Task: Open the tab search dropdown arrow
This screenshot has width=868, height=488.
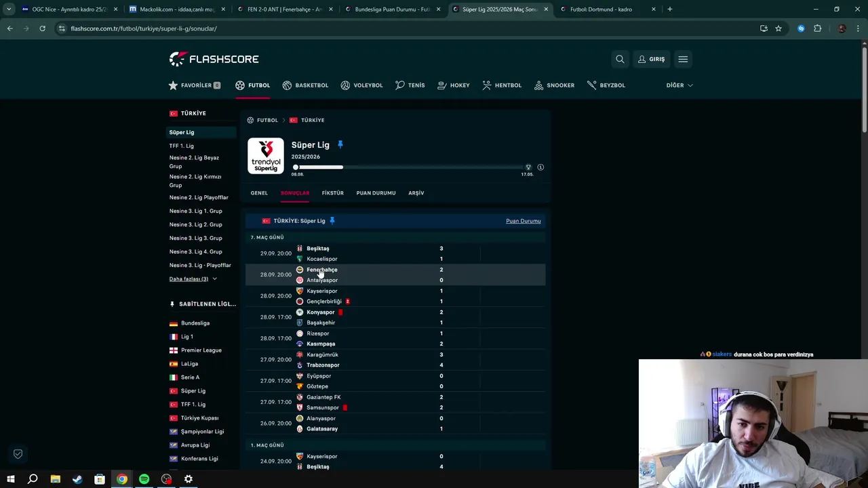Action: [x=9, y=9]
